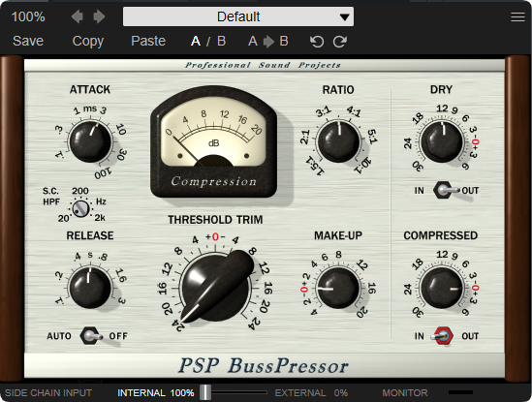Click the RELEASE knob
The image size is (532, 402).
[x=90, y=288]
